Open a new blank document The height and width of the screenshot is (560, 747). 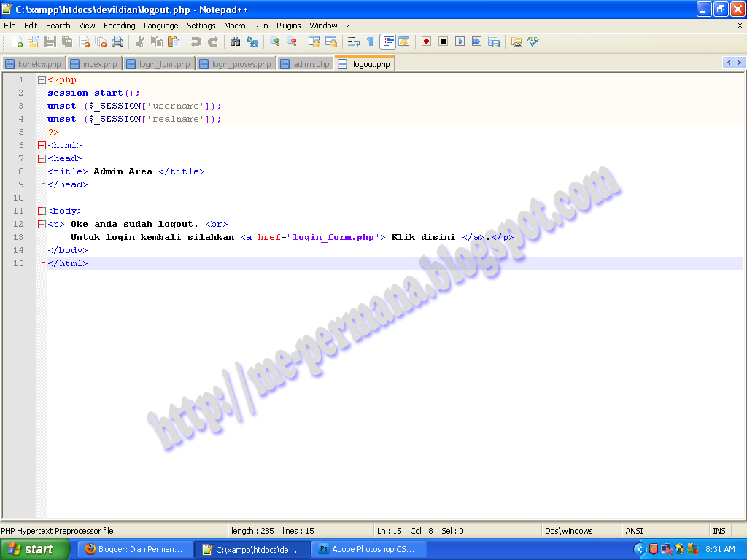click(18, 42)
